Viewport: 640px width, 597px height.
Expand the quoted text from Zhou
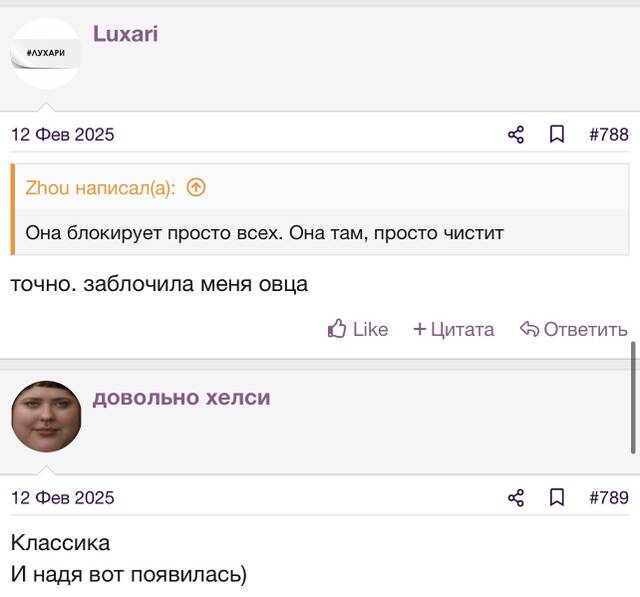(264, 233)
